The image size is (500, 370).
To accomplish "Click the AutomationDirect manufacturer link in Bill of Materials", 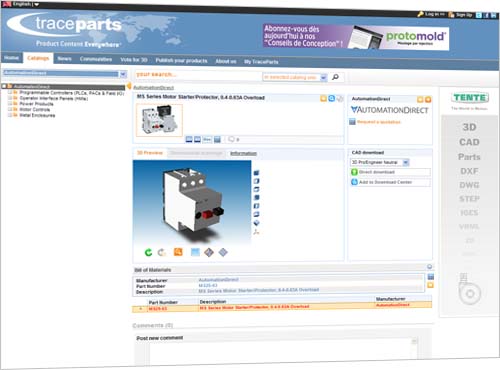I will pos(218,280).
